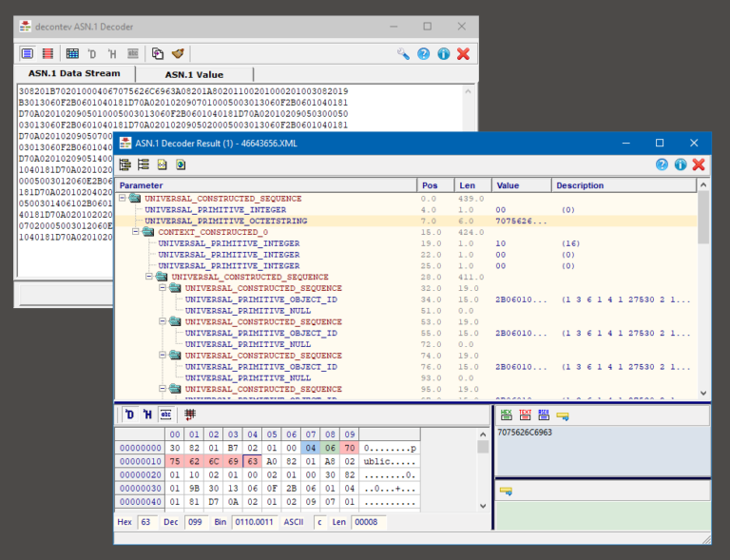Toggle hexadecimal 'H' offset mode in hex viewer
The width and height of the screenshot is (730, 560).
(147, 415)
